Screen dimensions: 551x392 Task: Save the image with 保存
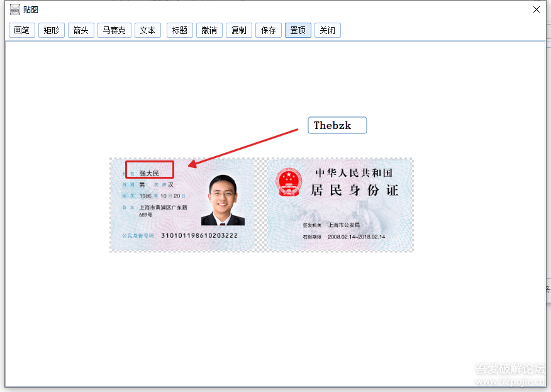[x=269, y=30]
